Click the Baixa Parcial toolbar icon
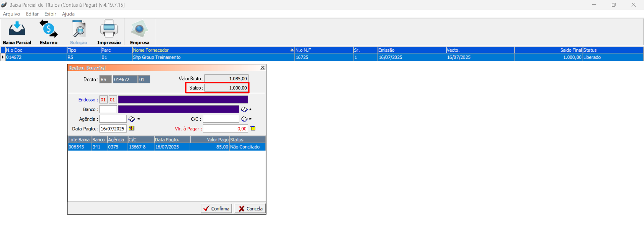644x230 pixels. pos(17,32)
